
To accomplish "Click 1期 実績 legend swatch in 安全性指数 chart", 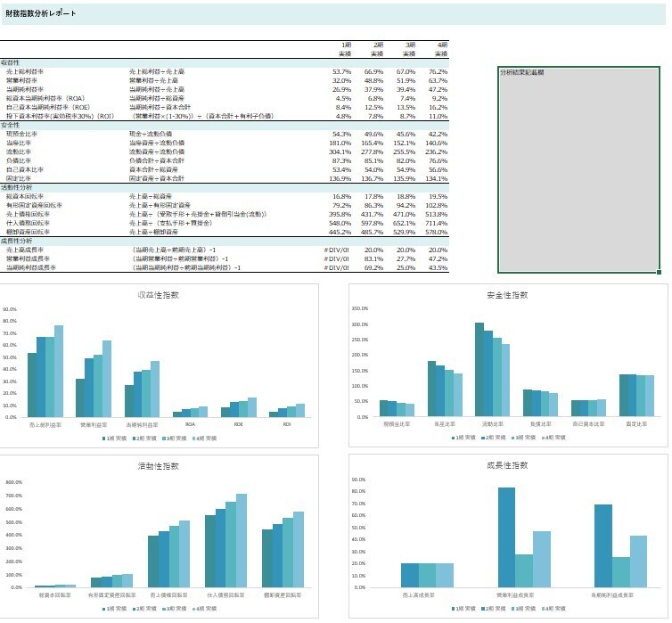I will (453, 438).
